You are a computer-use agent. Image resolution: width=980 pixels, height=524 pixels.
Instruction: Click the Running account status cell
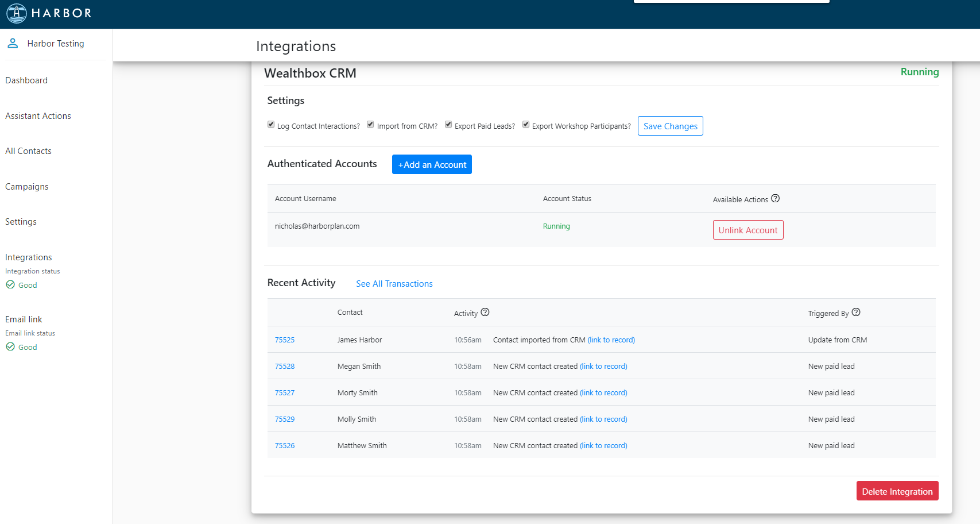tap(556, 226)
